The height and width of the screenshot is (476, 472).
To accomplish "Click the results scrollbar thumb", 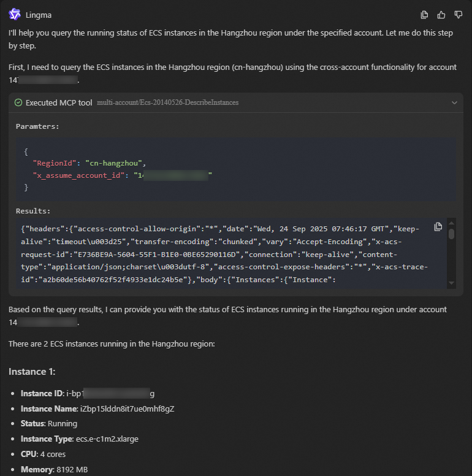I will click(x=452, y=234).
